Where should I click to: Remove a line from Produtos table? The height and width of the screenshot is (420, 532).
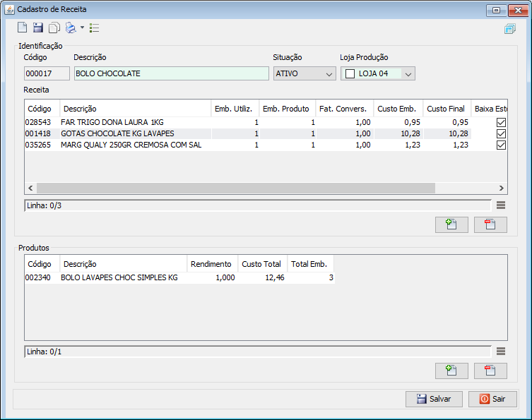pos(490,371)
